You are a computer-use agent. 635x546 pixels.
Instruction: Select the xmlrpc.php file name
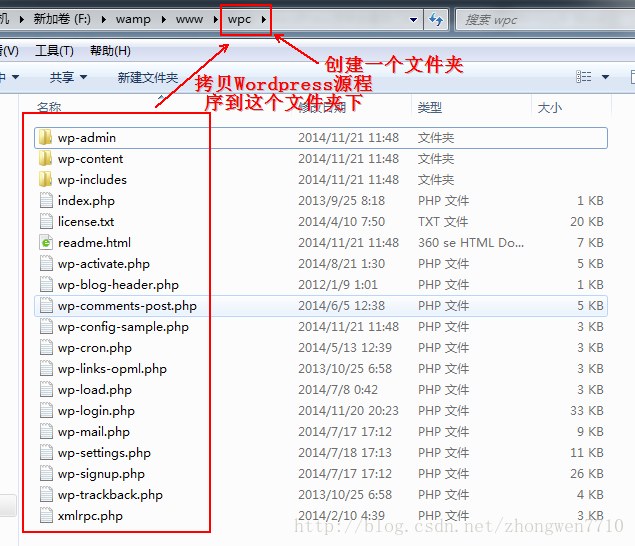(90, 516)
